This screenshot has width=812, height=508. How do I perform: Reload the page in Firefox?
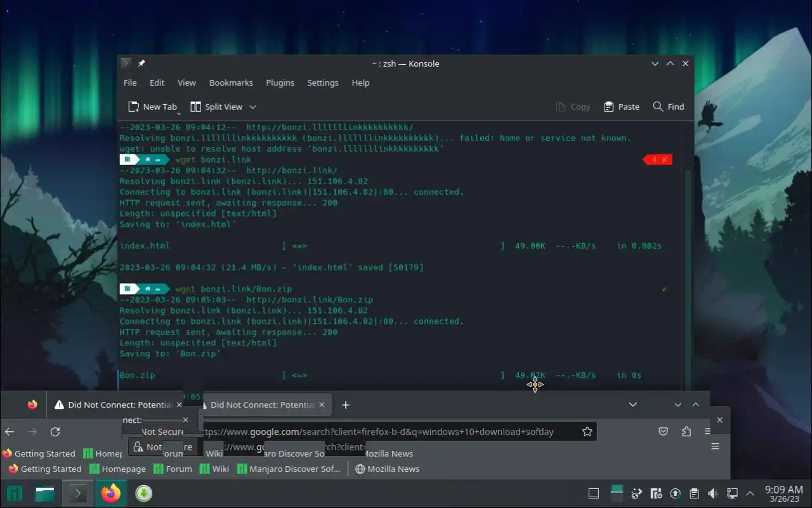tap(55, 432)
